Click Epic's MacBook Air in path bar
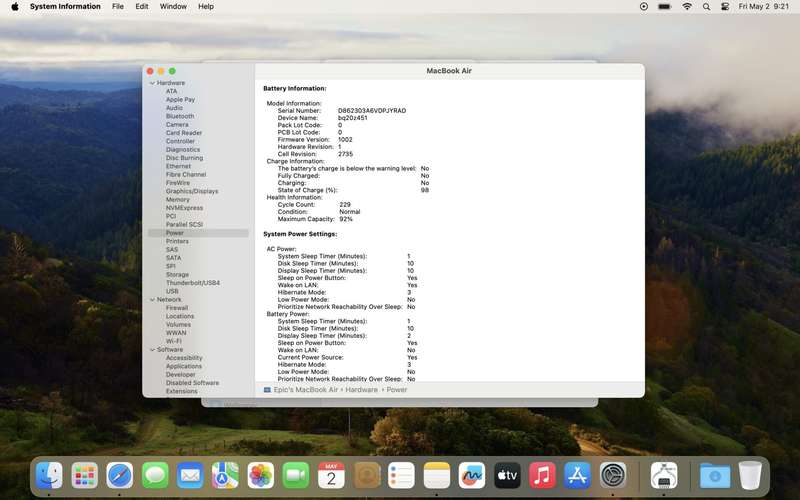 tap(306, 389)
